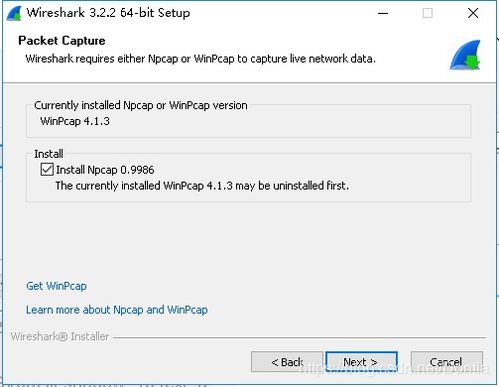This screenshot has height=387, width=499.
Task: Click the 'Currently installed Npcap or WinPcap version' label
Action: click(x=141, y=105)
